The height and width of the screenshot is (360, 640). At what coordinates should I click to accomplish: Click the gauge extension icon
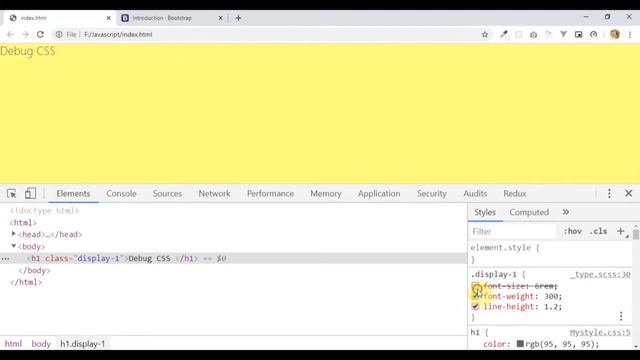[x=593, y=35]
